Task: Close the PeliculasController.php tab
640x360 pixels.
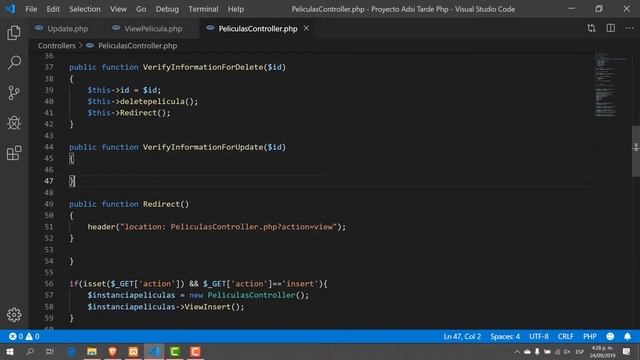Action: (x=306, y=28)
